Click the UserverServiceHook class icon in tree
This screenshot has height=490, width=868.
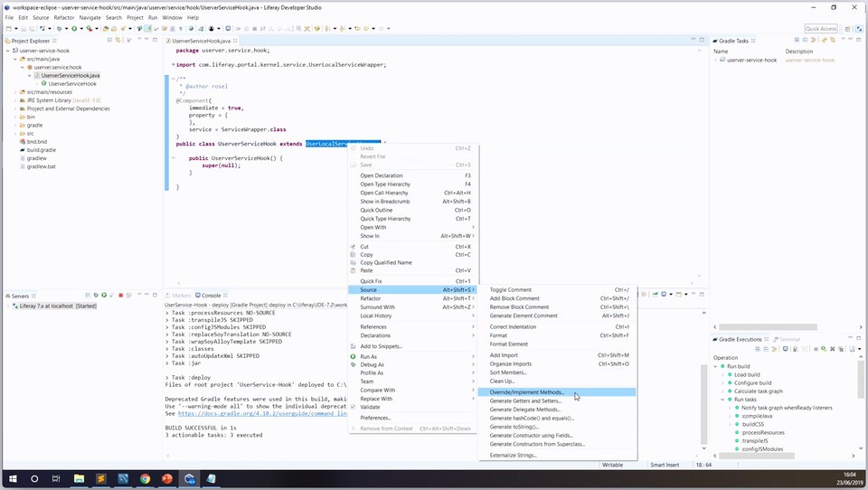[x=43, y=83]
